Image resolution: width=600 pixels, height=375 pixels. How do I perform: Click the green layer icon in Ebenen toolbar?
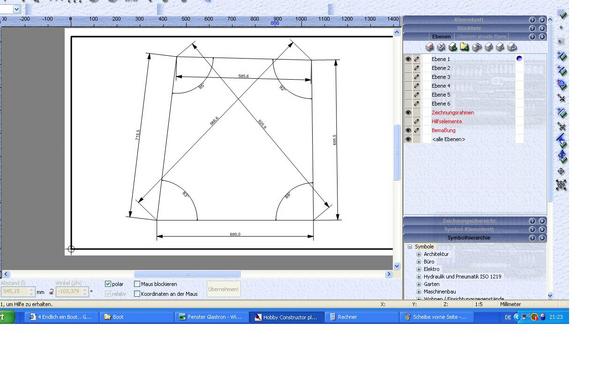[453, 47]
